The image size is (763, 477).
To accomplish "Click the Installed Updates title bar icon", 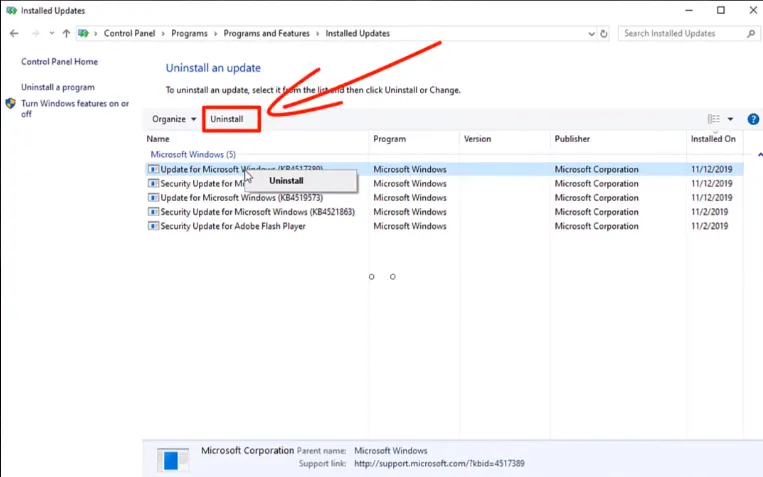I will tap(11, 11).
